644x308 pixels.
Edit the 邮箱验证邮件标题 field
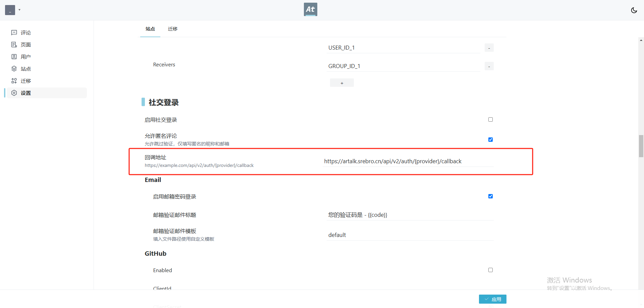point(410,215)
